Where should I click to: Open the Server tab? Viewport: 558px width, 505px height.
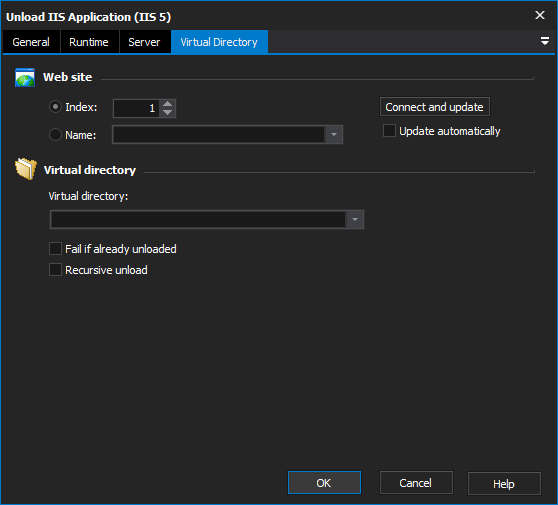(144, 42)
